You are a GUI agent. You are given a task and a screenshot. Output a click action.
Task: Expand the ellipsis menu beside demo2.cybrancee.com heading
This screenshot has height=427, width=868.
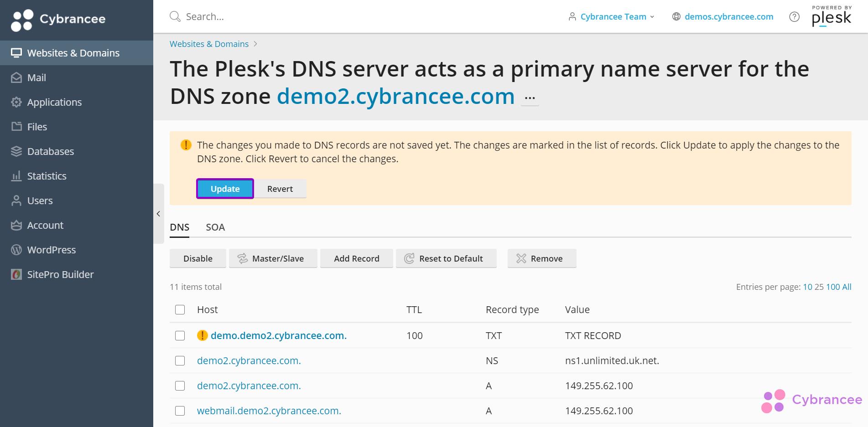530,97
